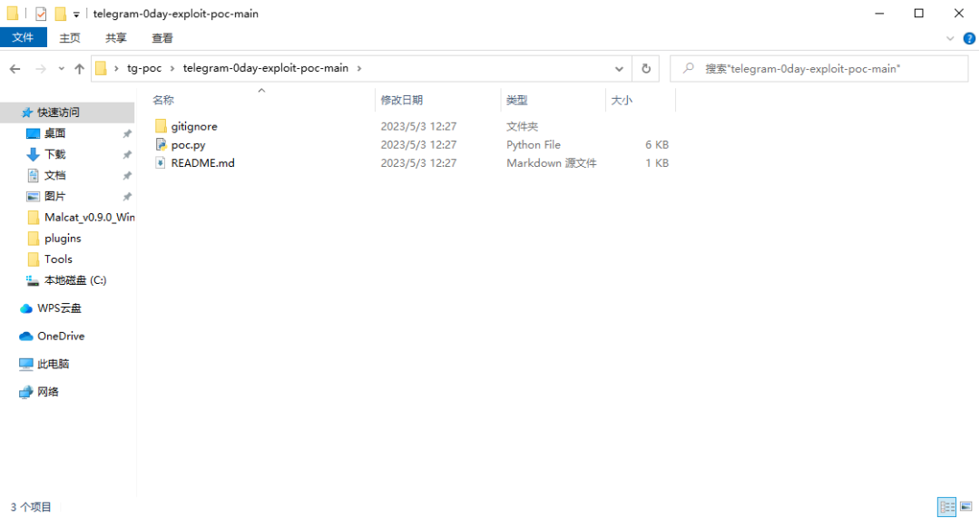Click the search box for this folder

coord(818,69)
